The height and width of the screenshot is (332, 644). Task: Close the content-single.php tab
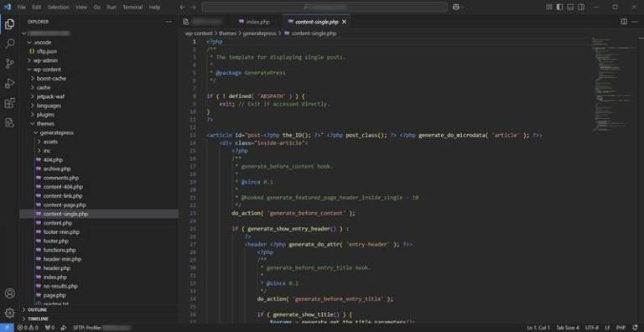344,22
